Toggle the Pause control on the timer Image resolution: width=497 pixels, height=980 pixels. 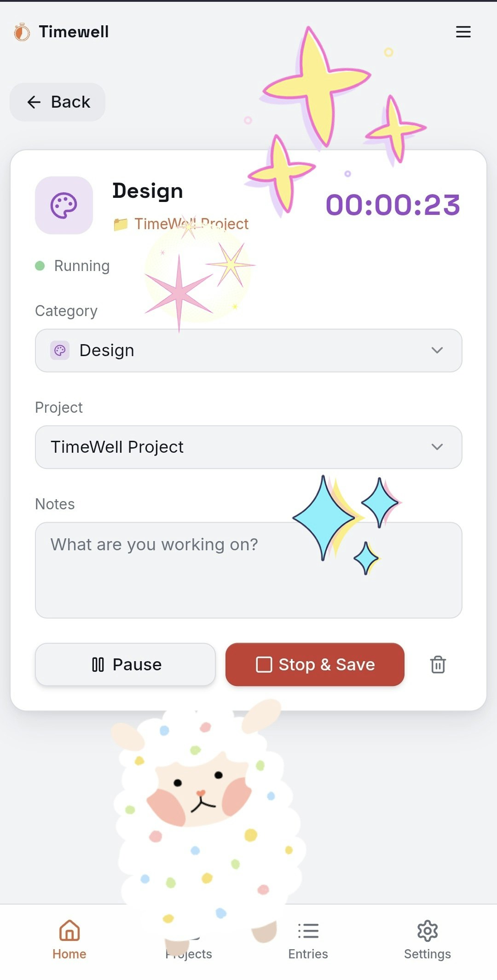point(125,664)
